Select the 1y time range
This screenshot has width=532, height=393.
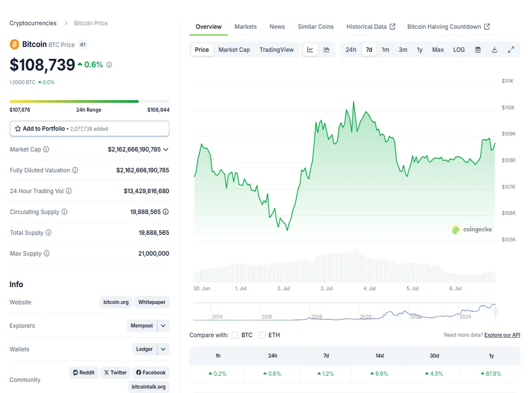point(419,50)
